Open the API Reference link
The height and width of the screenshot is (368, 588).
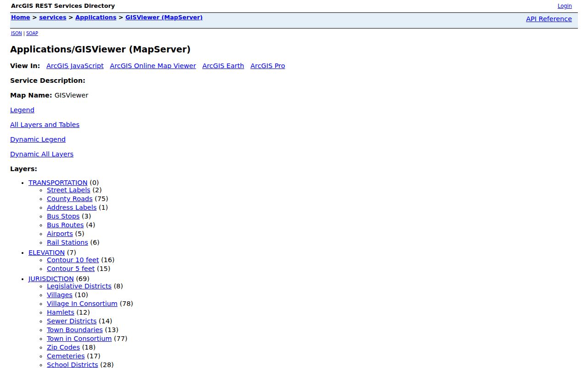pyautogui.click(x=549, y=19)
